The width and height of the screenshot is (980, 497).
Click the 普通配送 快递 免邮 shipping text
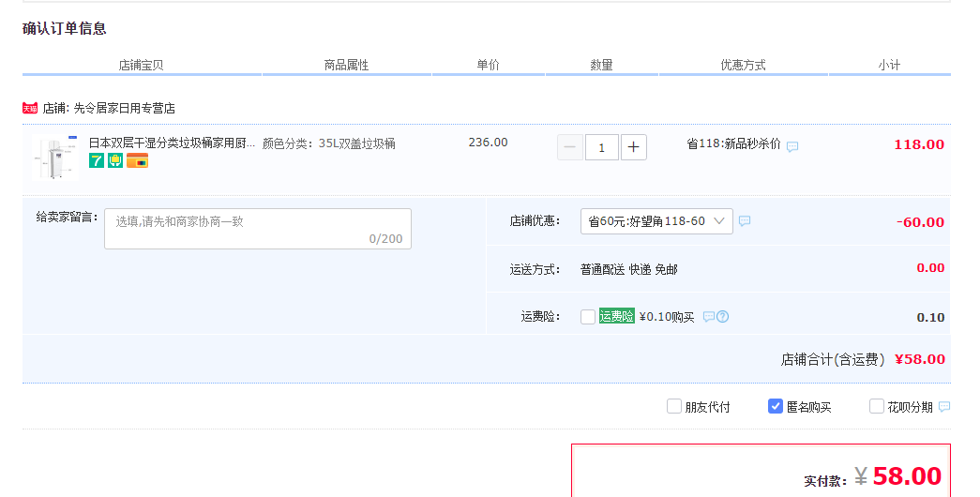tap(628, 269)
